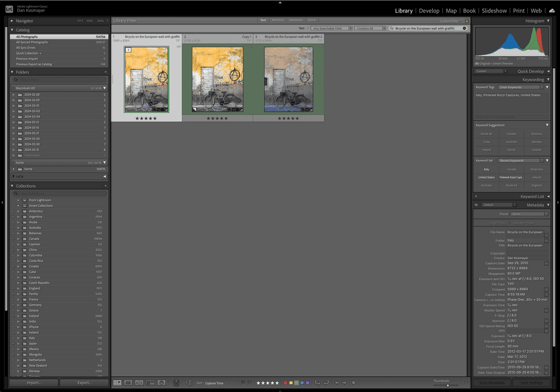Image resolution: width=560 pixels, height=392 pixels.
Task: Toggle United States keyword in Keyword Set
Action: pyautogui.click(x=486, y=178)
